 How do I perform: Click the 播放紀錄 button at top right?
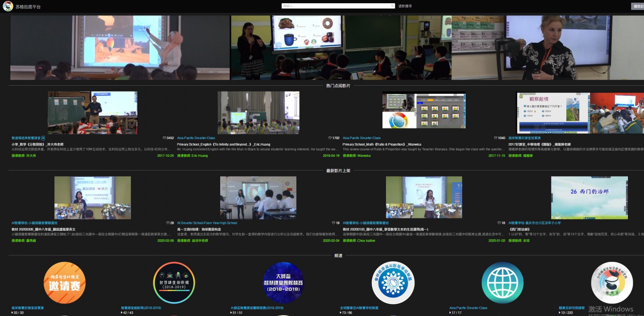[638, 6]
